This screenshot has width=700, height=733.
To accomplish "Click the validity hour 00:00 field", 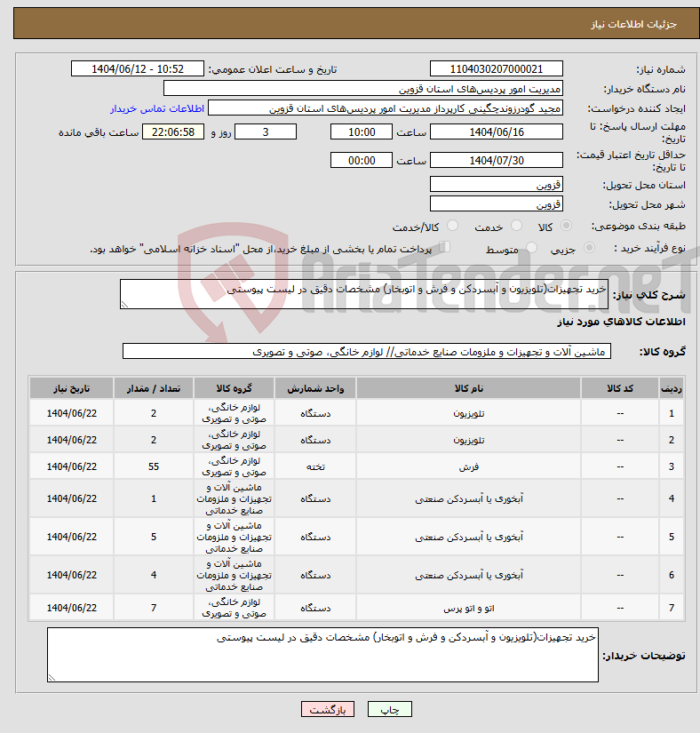I will (362, 160).
